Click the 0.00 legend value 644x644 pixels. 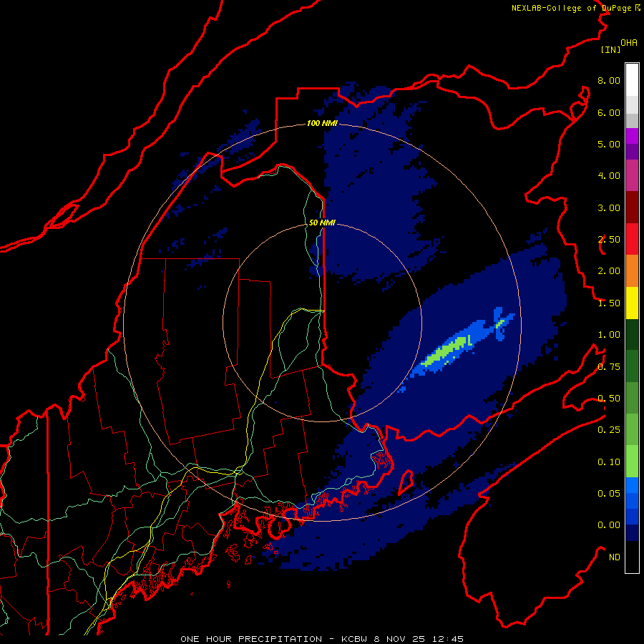tap(609, 525)
